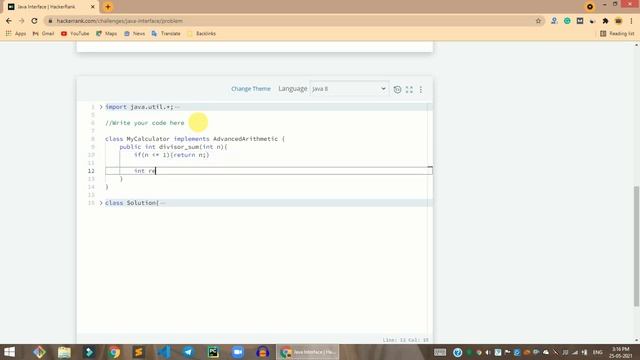This screenshot has height=360, width=640.
Task: Click 'class MyCalculator implements AdvancedArithmetic' line
Action: [195, 139]
